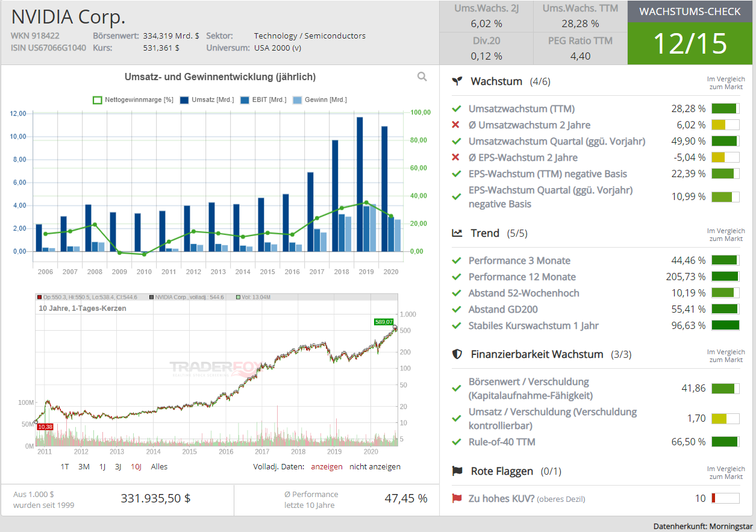
Task: Show the Alles full-history timeframe
Action: [159, 466]
